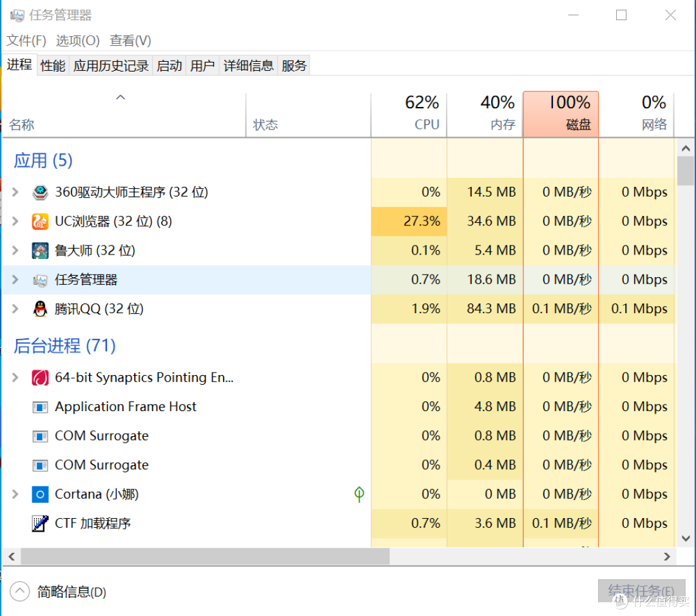Switch to the 启动 tab

(x=169, y=66)
